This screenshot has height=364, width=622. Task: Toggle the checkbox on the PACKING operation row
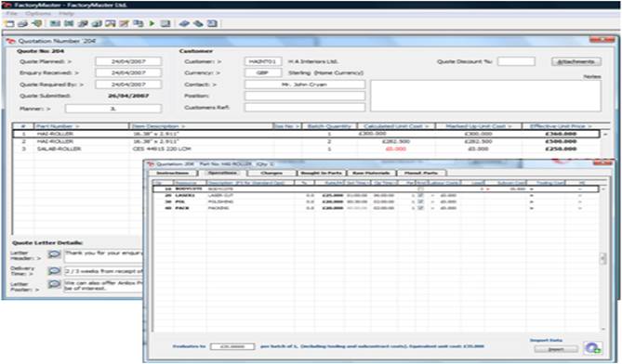[420, 208]
